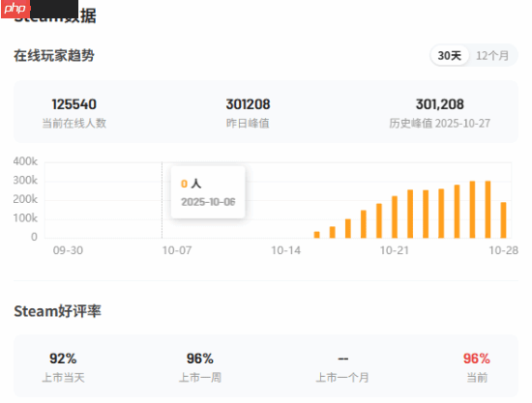The image size is (532, 403).
Task: Click the 300k y-axis label
Action: click(x=25, y=181)
